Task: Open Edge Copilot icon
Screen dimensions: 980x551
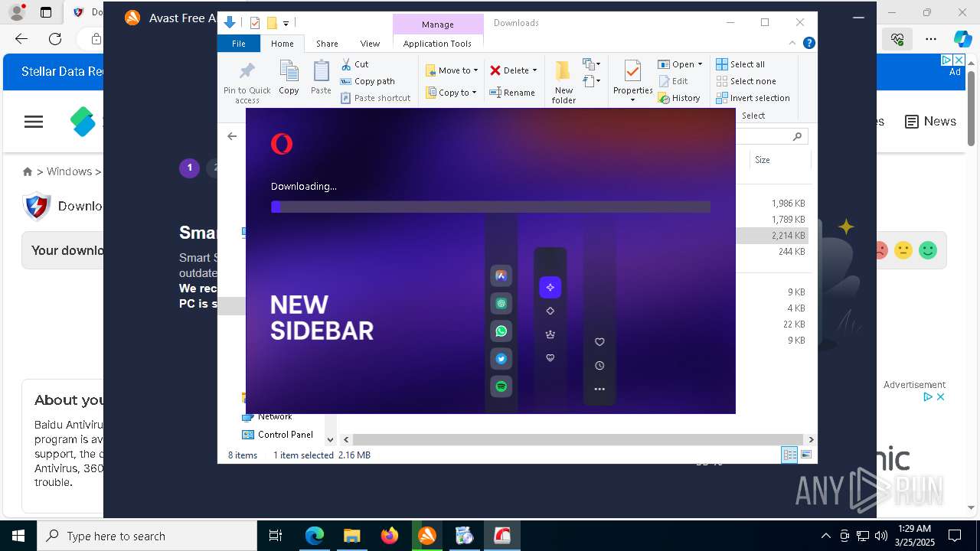Action: click(962, 38)
